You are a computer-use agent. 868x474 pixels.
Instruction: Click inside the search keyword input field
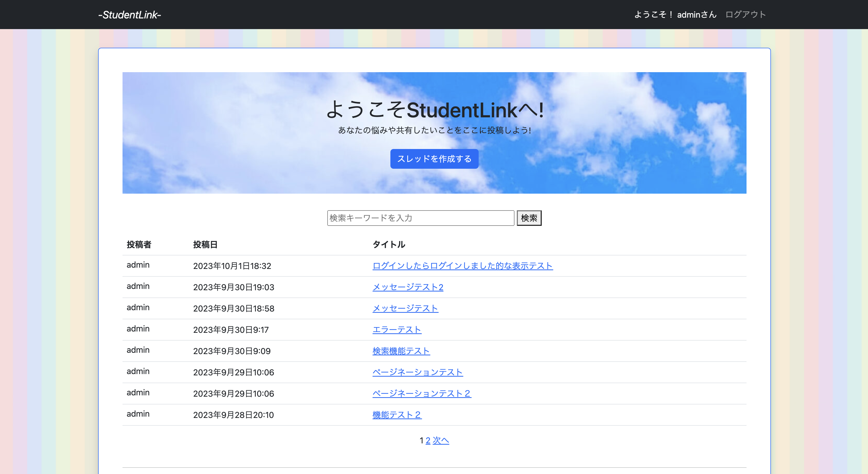(x=421, y=218)
